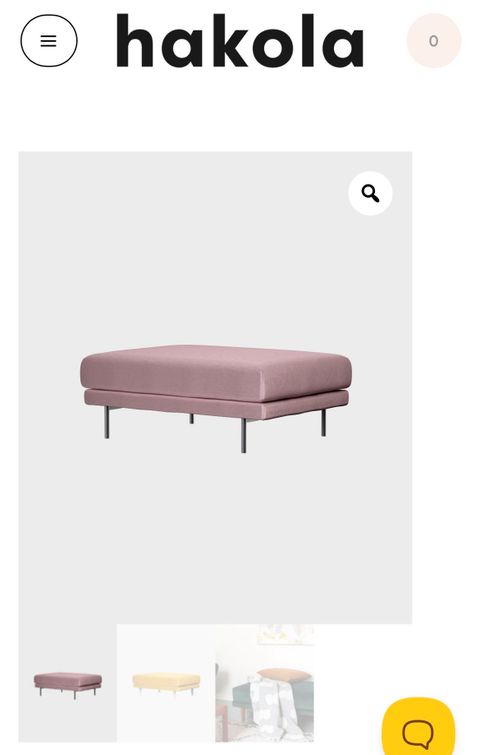
Task: Open the hamburger navigation menu
Action: point(49,40)
